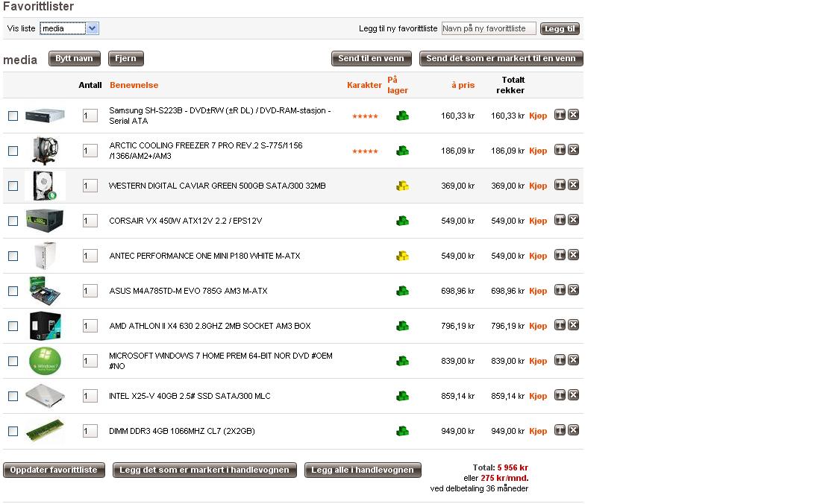Open INTEL X25-V 40GB product name
The width and height of the screenshot is (823, 504).
(190, 396)
